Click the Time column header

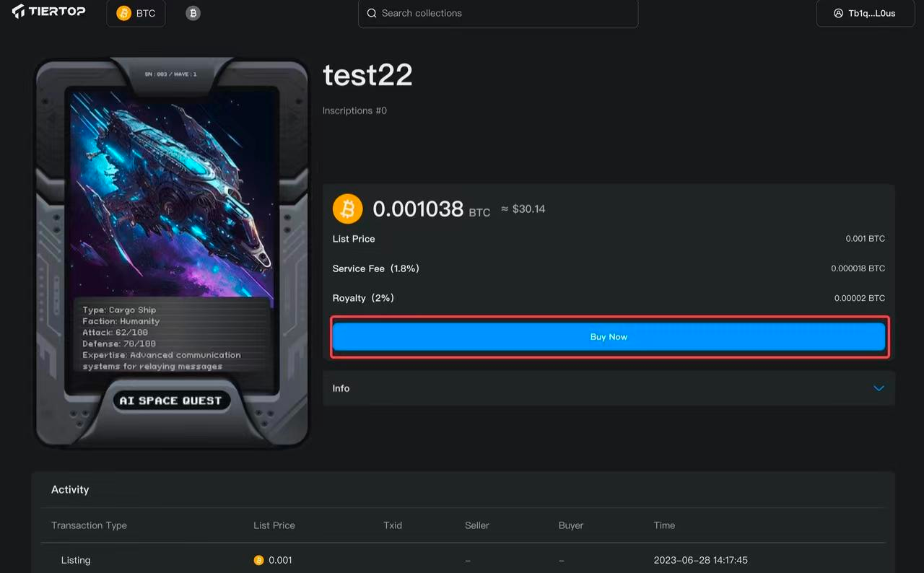[x=664, y=525]
